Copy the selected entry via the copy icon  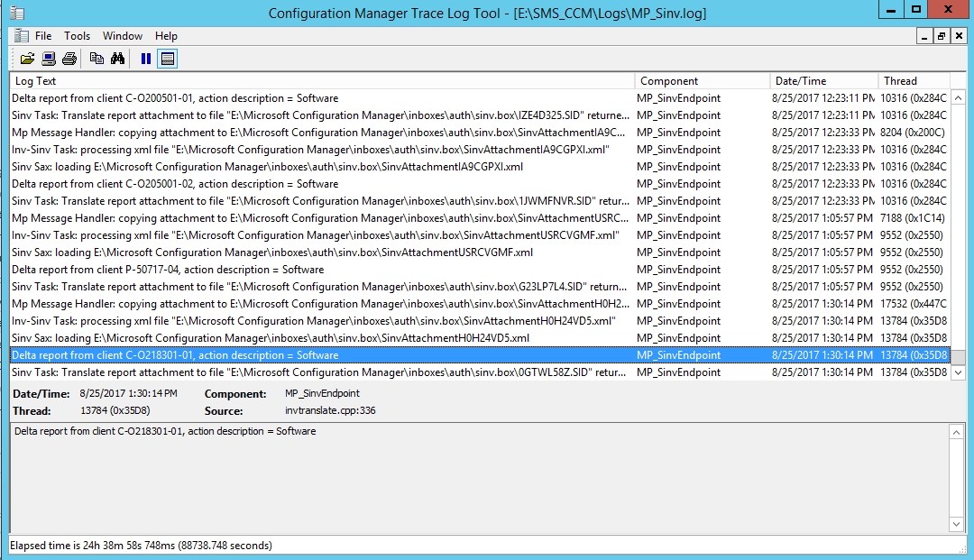96,58
